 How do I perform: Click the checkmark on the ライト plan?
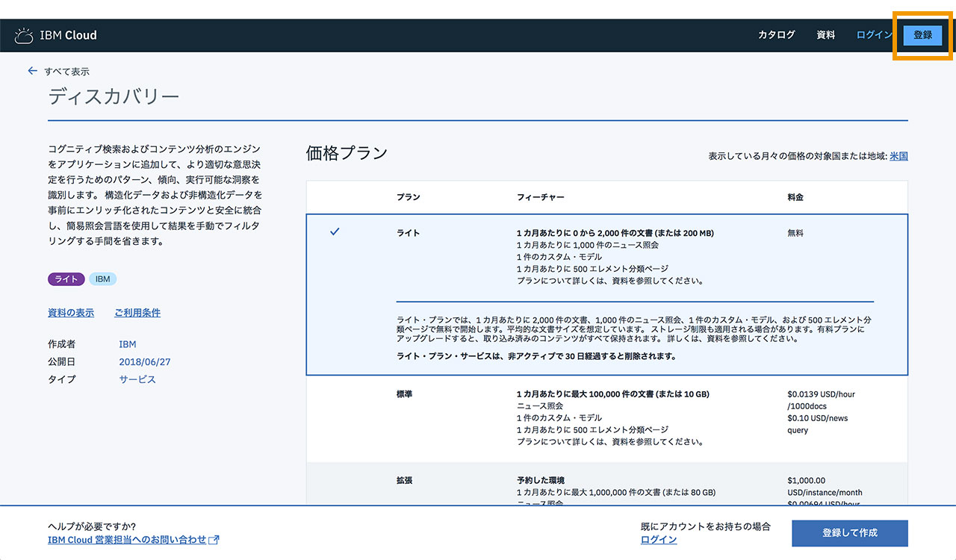[335, 232]
